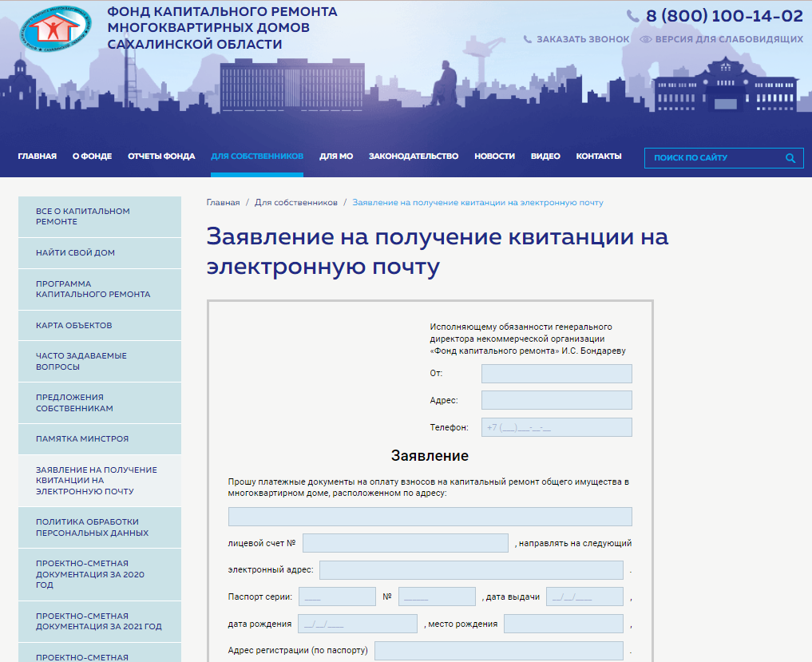Click the phone icon beside hotline number
812x662 pixels.
(x=633, y=16)
